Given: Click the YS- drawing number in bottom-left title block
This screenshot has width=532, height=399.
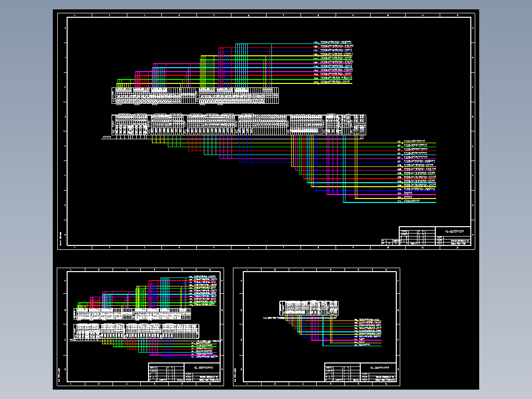Looking at the screenshot, I should (x=203, y=367).
